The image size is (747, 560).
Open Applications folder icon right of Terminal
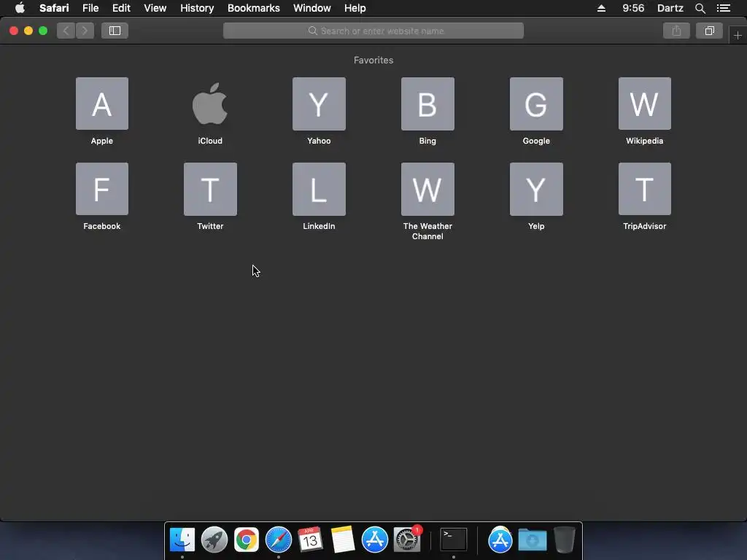click(x=500, y=540)
